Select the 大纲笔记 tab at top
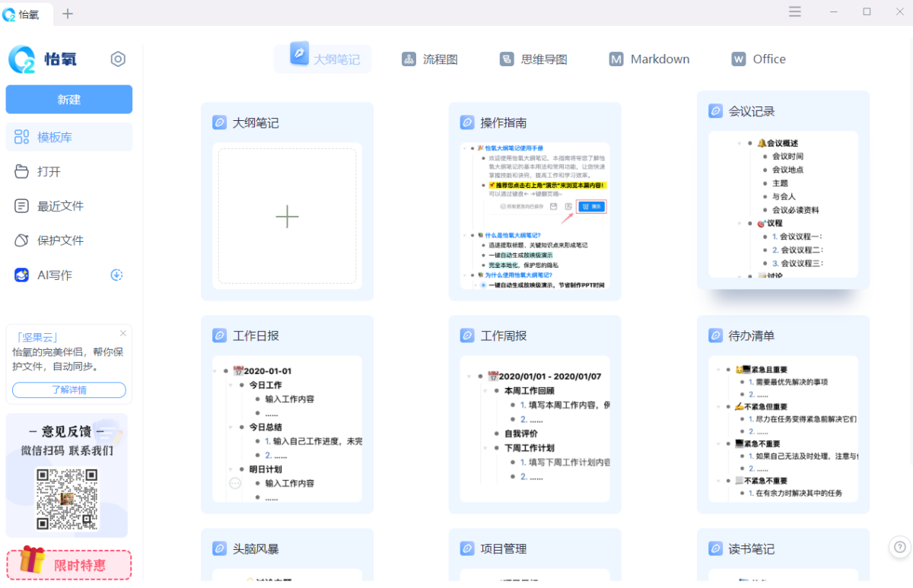This screenshot has height=588, width=913. pyautogui.click(x=323, y=59)
